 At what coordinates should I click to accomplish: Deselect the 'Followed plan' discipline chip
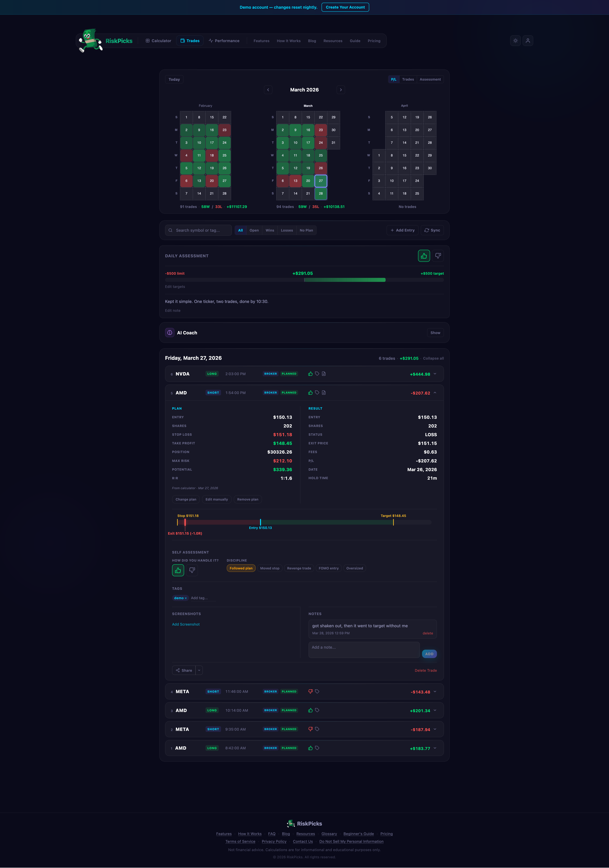[x=241, y=568]
